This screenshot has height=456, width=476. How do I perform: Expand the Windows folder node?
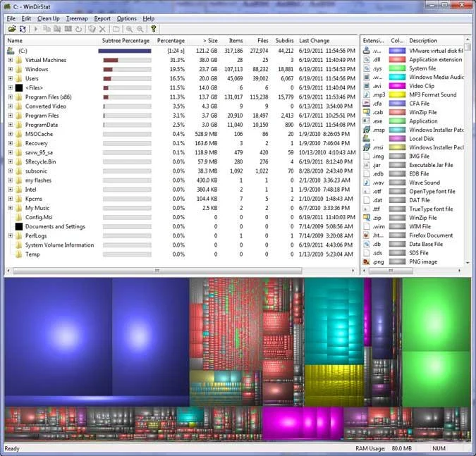pyautogui.click(x=11, y=69)
